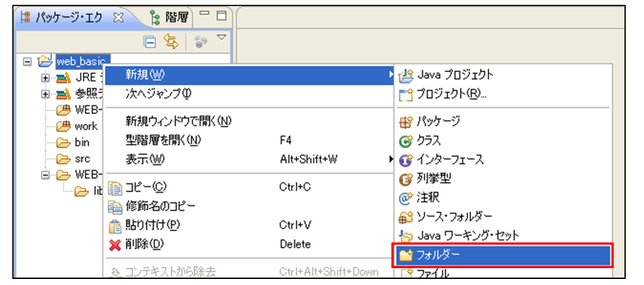Click the パッケージ package icon
Screen dimensions: 644x285
(406, 122)
